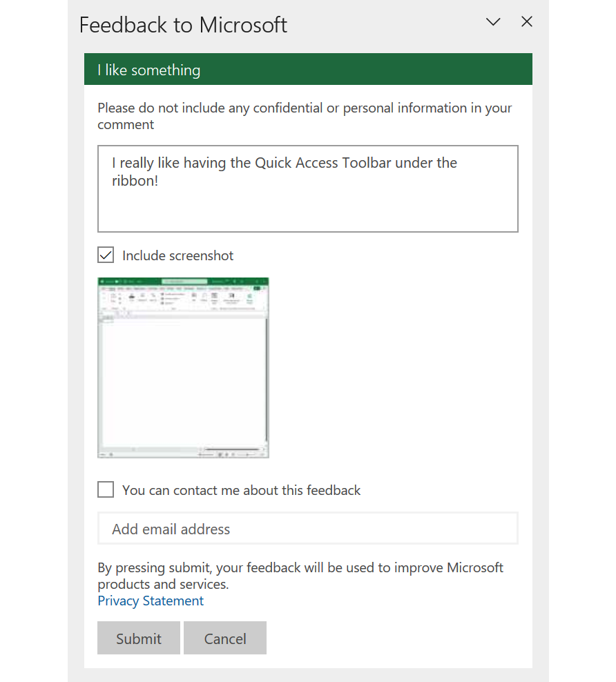Screen dimensions: 616x682
Task: Uncheck the Include screenshot checkbox
Action: click(x=106, y=255)
